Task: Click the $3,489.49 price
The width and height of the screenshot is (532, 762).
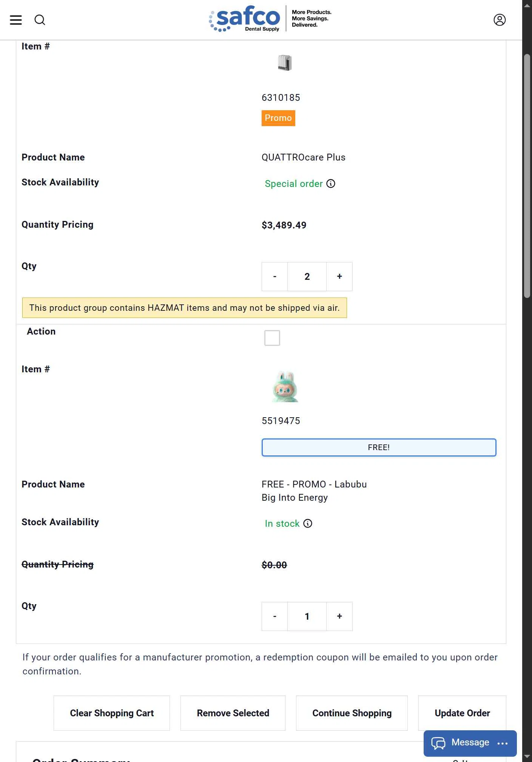Action: click(x=284, y=225)
